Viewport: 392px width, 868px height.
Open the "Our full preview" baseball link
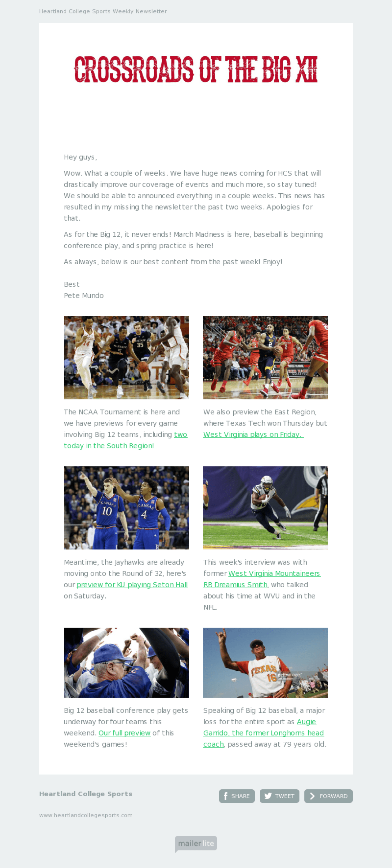pos(124,733)
